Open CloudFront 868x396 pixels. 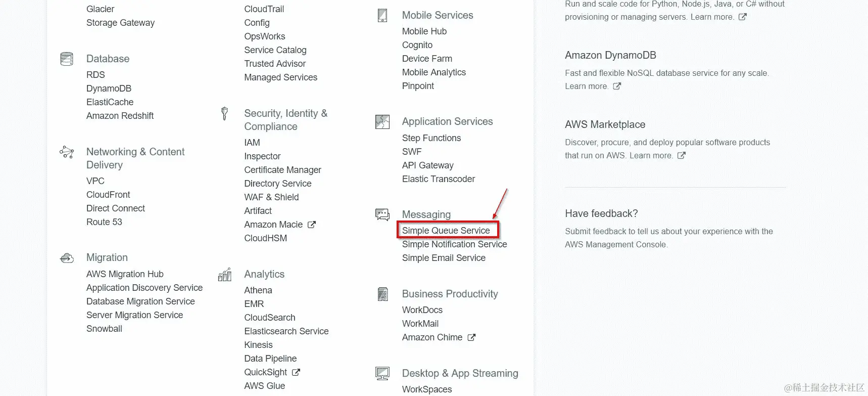pyautogui.click(x=108, y=195)
